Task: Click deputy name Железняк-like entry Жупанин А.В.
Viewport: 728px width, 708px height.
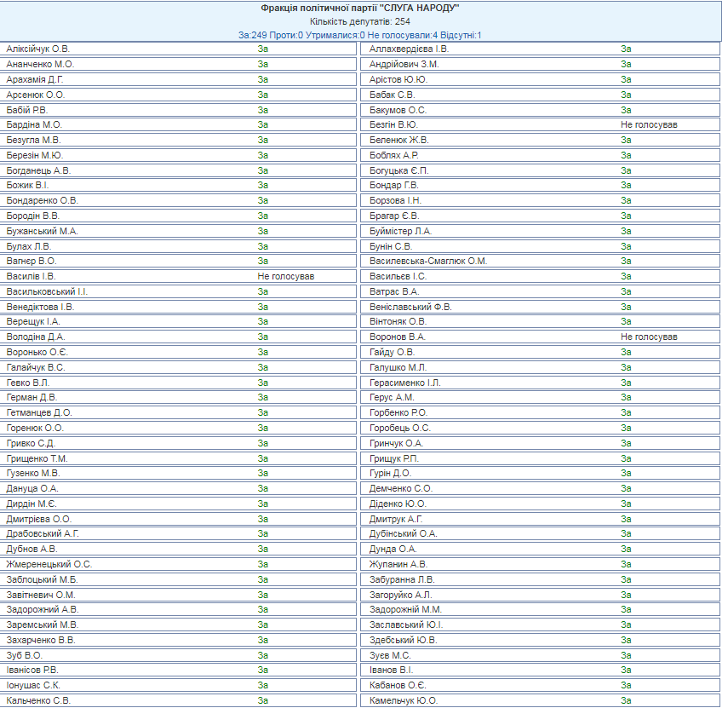Action: click(x=398, y=564)
